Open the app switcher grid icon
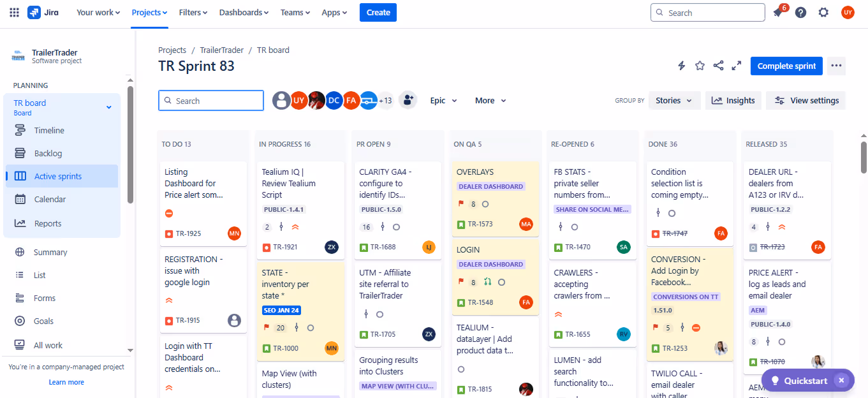 (x=14, y=12)
